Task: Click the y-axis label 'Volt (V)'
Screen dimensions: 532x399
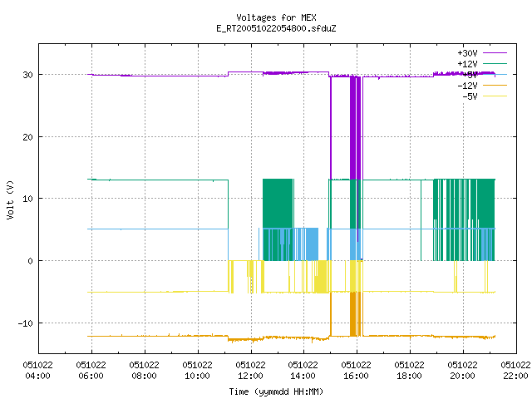Action: tap(10, 200)
